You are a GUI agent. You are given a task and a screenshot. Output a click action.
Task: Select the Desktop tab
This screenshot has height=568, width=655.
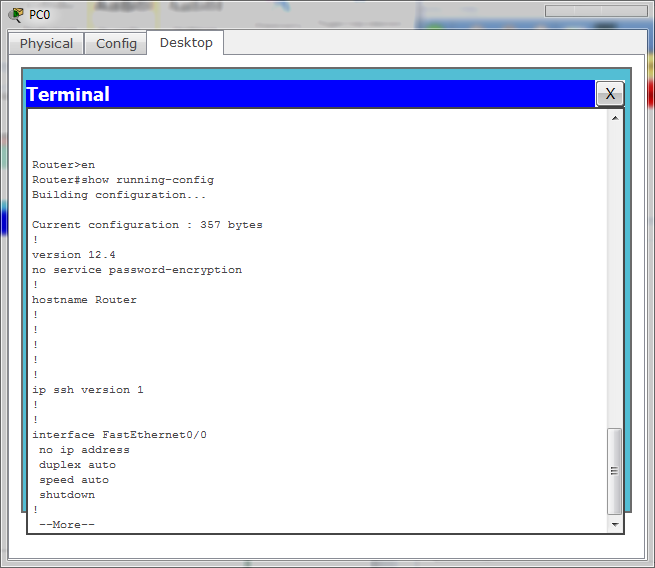186,43
